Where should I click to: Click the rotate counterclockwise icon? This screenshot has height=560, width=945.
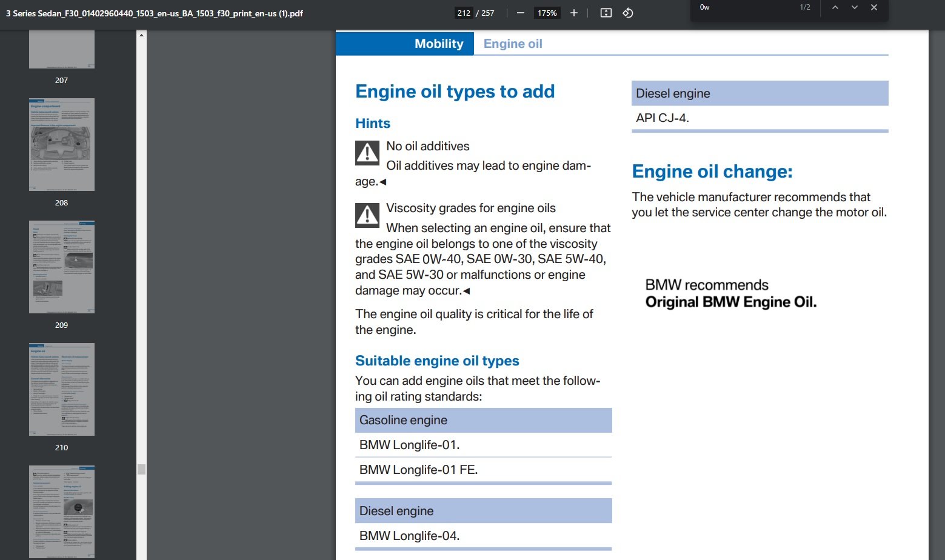tap(628, 13)
